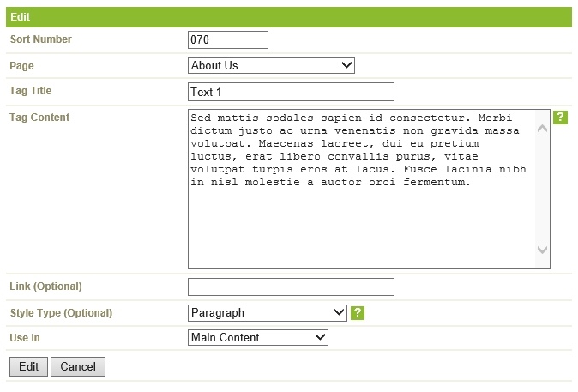This screenshot has width=578, height=392.
Task: Click the textarea scroll down arrow
Action: pyautogui.click(x=542, y=250)
